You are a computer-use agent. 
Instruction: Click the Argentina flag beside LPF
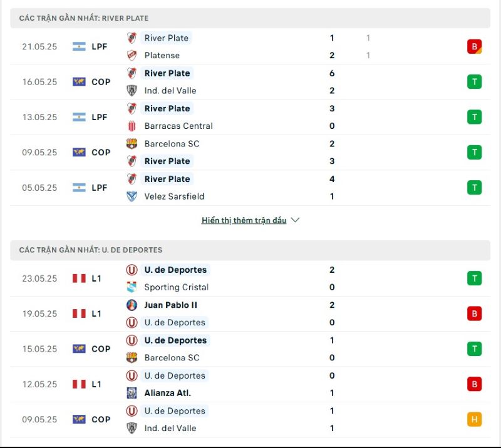coord(78,46)
